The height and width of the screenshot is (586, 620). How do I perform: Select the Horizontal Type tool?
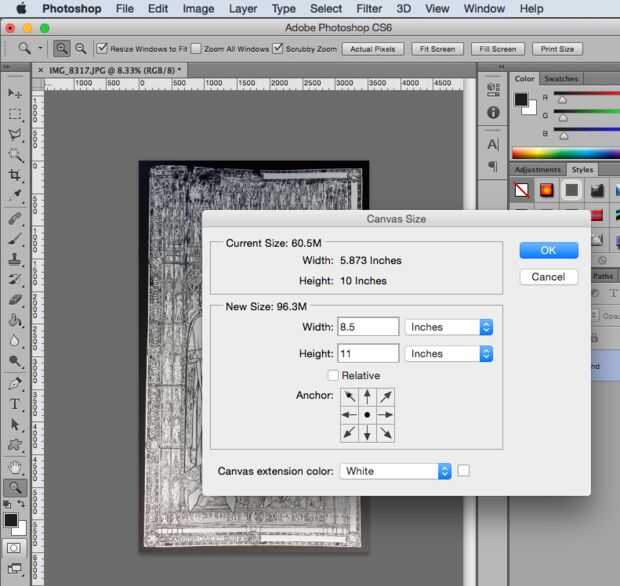15,404
